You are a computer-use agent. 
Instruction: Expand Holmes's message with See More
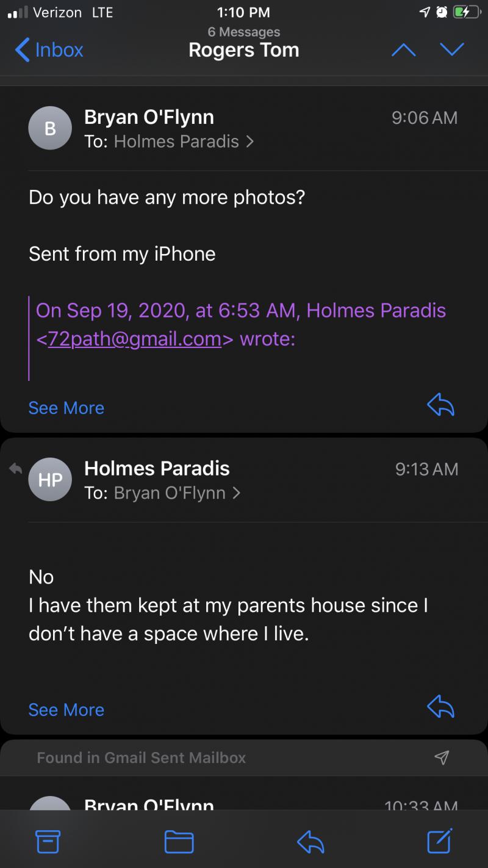click(x=66, y=710)
